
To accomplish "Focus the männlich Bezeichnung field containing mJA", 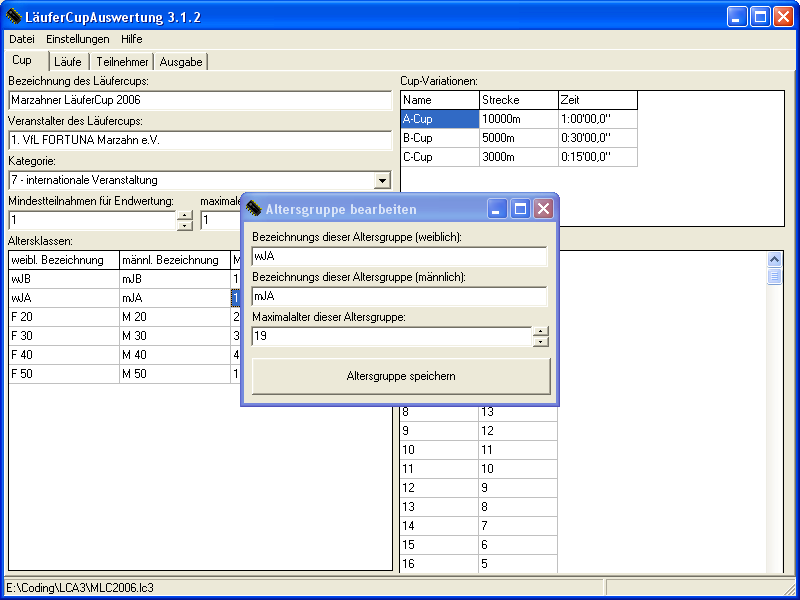I will coord(399,296).
